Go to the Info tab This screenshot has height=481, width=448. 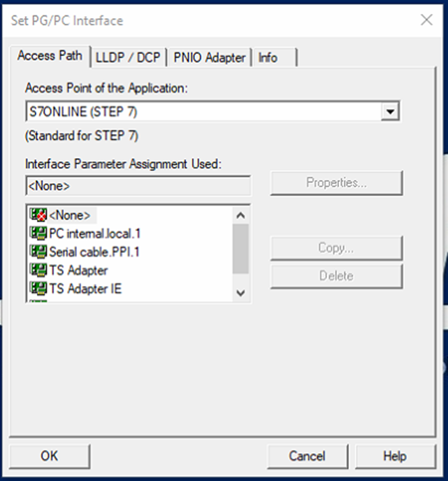click(268, 58)
